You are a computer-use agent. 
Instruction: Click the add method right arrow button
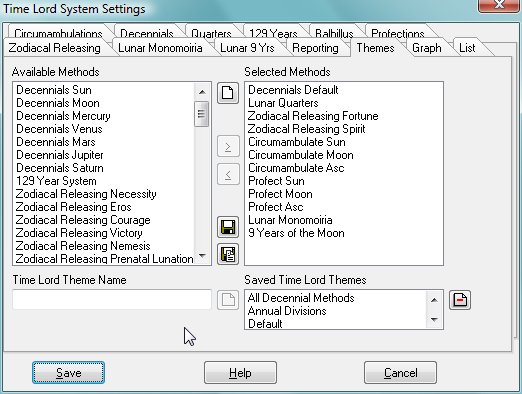click(228, 146)
